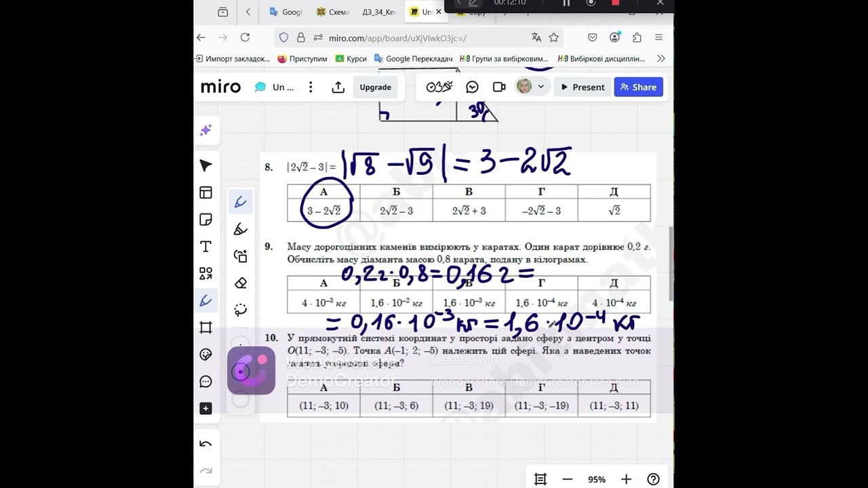Close the active Miro tab
Image resolution: width=868 pixels, height=488 pixels.
438,12
